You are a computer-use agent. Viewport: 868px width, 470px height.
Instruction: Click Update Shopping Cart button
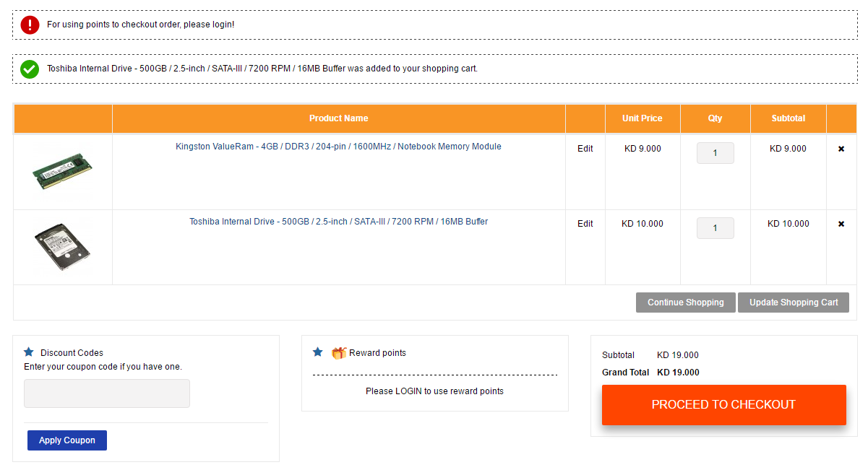(x=793, y=303)
